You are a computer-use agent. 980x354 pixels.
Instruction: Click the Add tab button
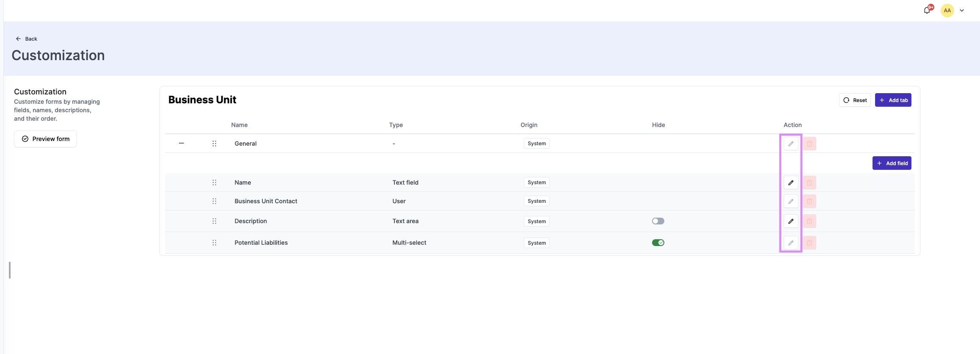(893, 100)
